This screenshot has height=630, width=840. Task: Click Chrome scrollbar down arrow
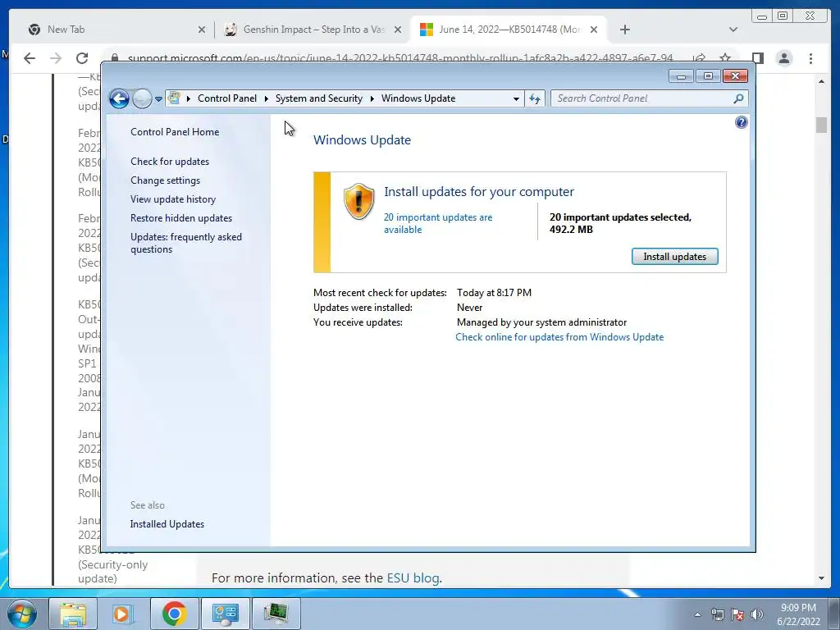(821, 578)
